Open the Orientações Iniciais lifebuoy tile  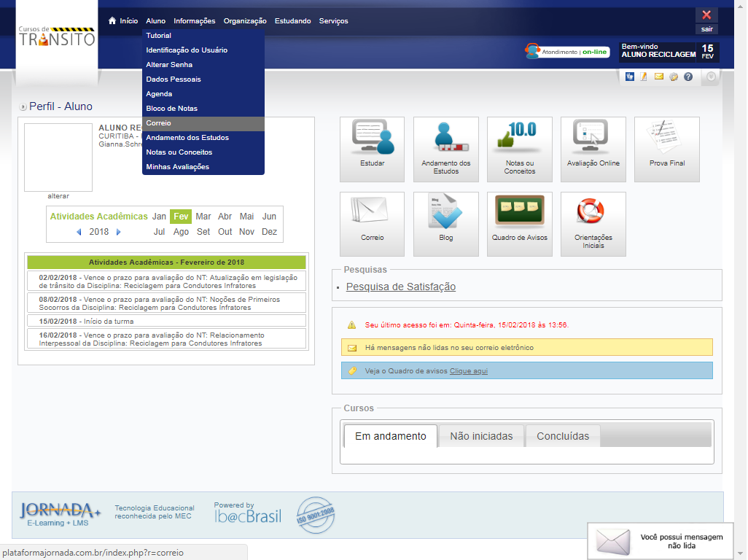click(x=593, y=224)
